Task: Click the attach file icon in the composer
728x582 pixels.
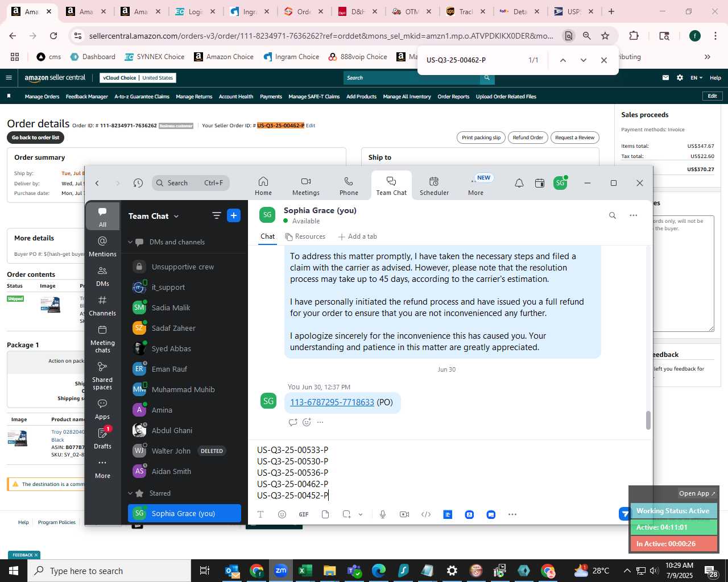Action: (x=325, y=514)
